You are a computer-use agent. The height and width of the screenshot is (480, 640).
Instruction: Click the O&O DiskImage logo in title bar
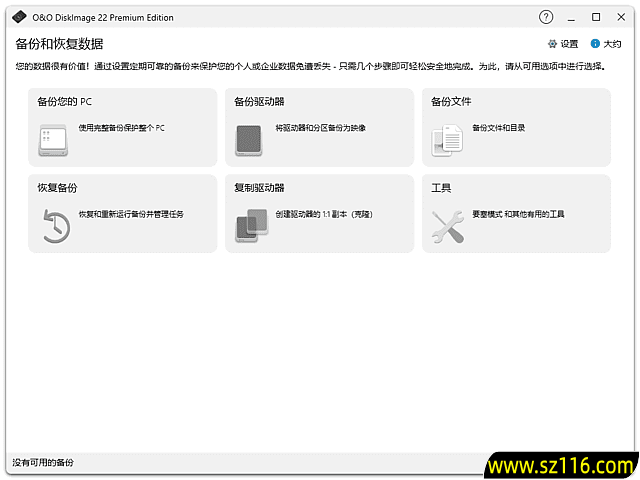pyautogui.click(x=18, y=17)
